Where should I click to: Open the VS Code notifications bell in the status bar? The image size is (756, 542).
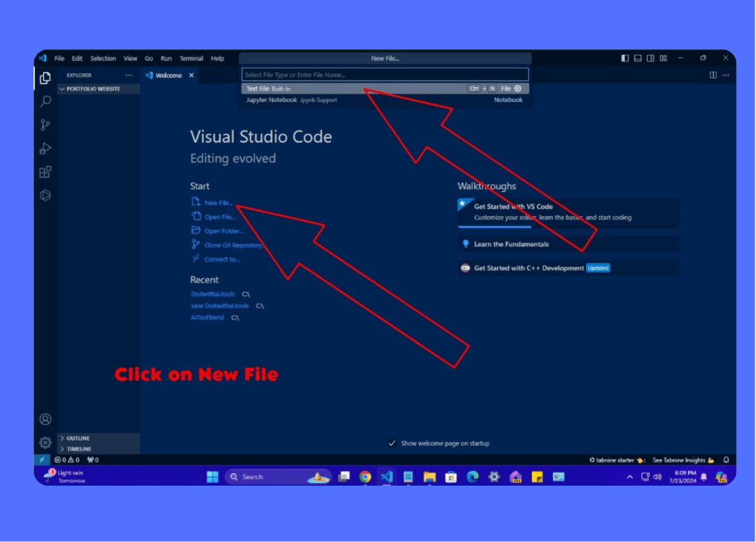pyautogui.click(x=726, y=460)
